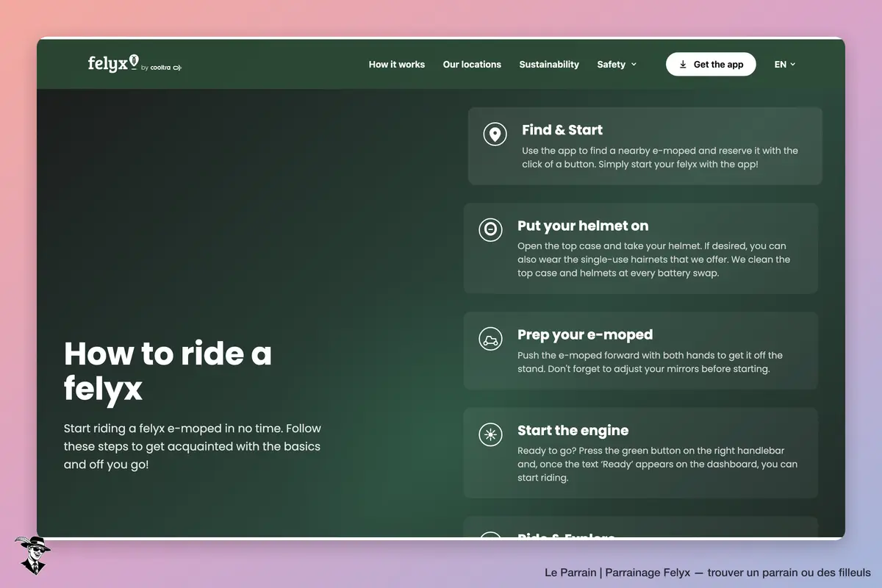The image size is (882, 588).
Task: Select the Put your helmet on heading
Action: point(583,226)
